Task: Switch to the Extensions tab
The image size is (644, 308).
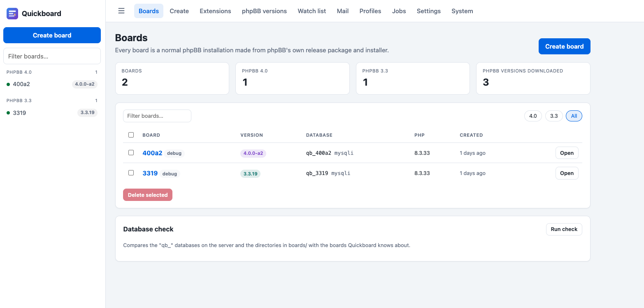Action: (215, 11)
